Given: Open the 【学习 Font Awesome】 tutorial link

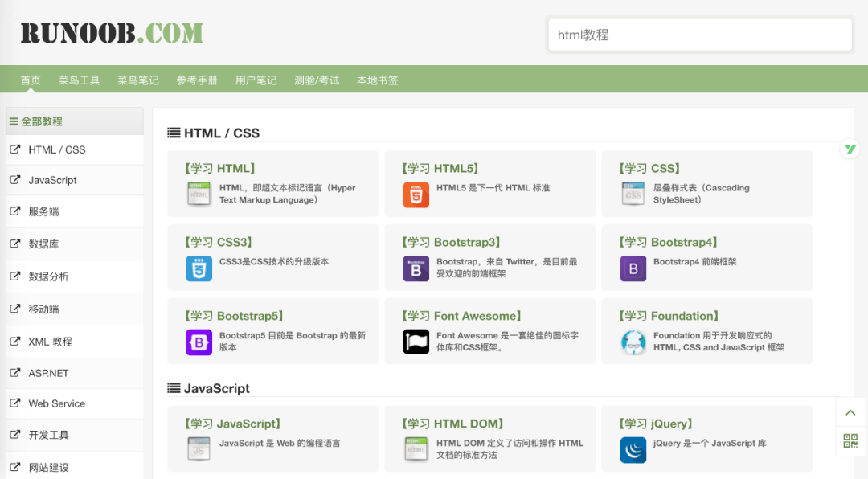Looking at the screenshot, I should point(461,316).
